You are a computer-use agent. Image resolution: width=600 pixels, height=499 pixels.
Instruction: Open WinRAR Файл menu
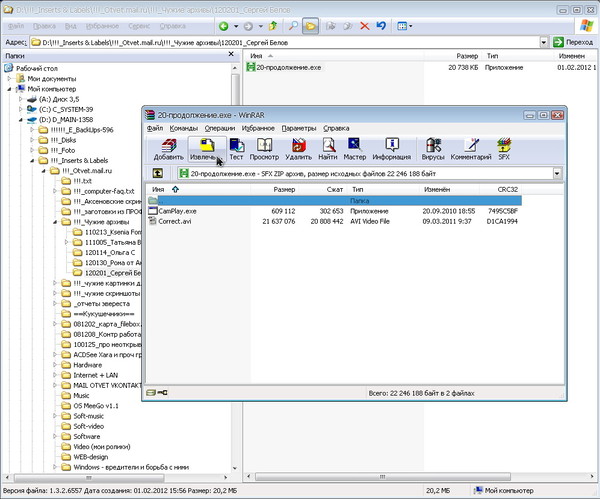(x=155, y=128)
